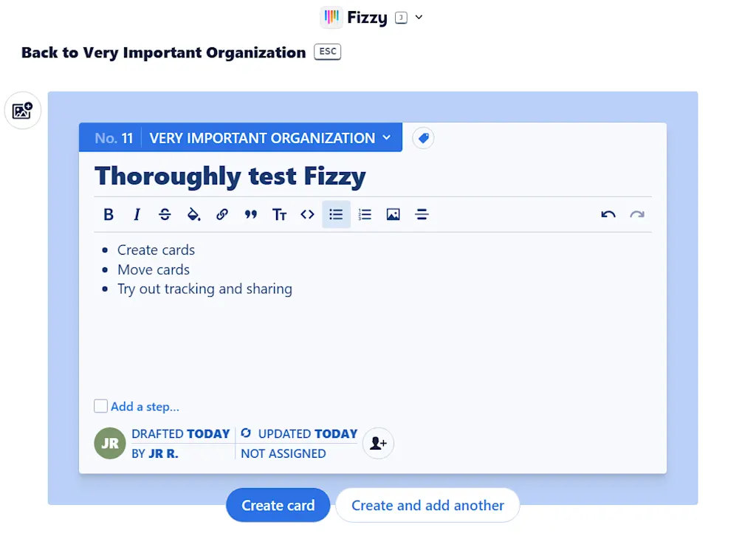This screenshot has height=539, width=756.
Task: Open the blockquote formatting tool
Action: point(250,214)
